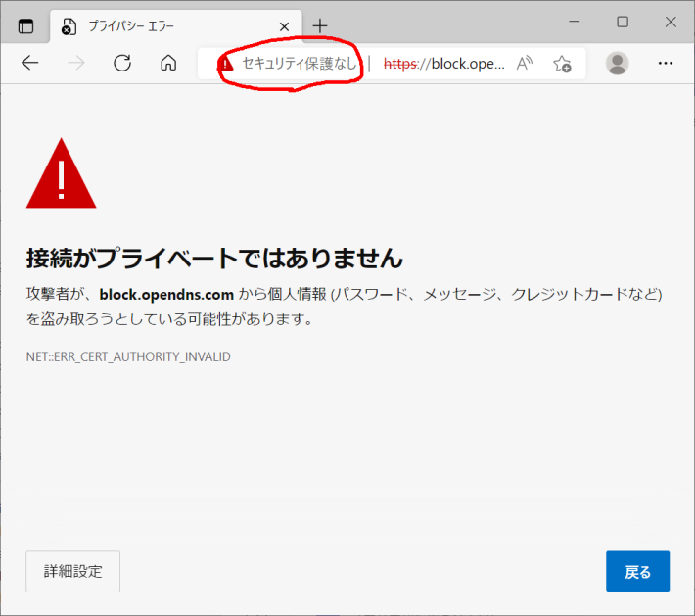Reload the page with refresh icon
Image resolution: width=695 pixels, height=616 pixels.
pos(122,64)
